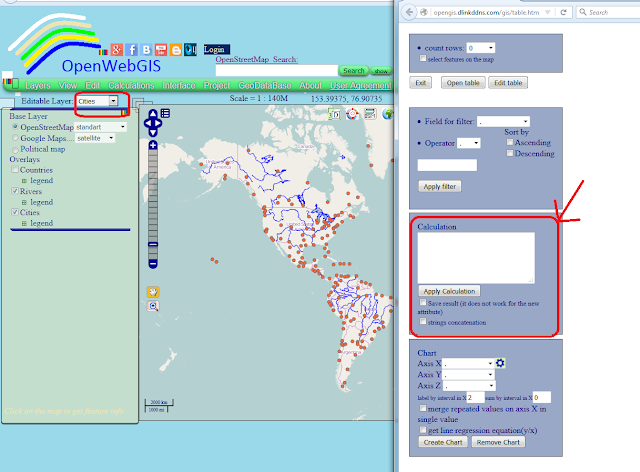This screenshot has width=640, height=472.
Task: Toggle the Rivers overlay checkbox
Action: pos(15,191)
